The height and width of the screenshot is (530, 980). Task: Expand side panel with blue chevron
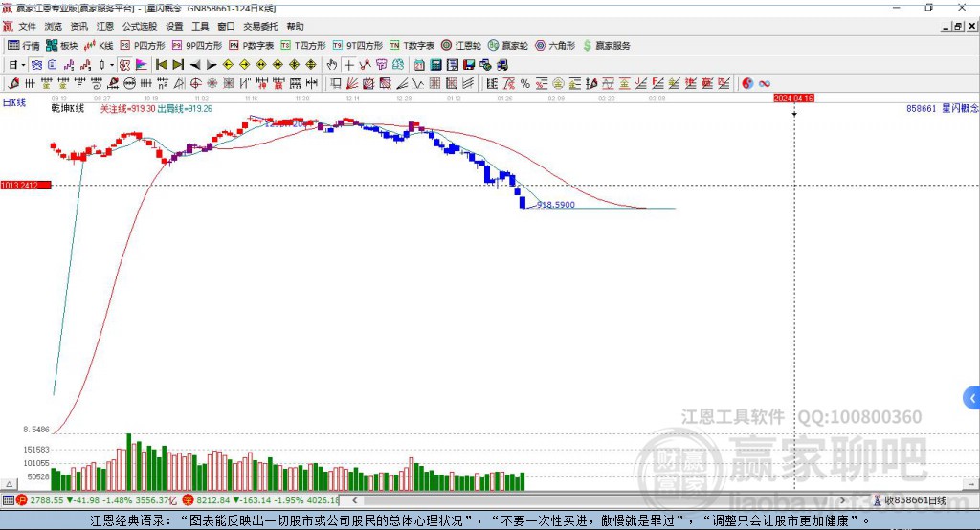pyautogui.click(x=972, y=398)
